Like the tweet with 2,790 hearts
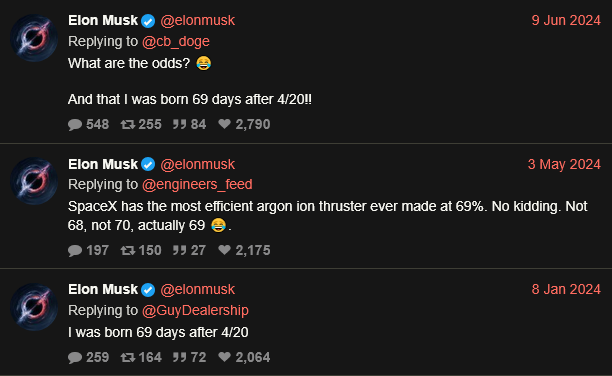This screenshot has width=612, height=376. click(x=224, y=124)
